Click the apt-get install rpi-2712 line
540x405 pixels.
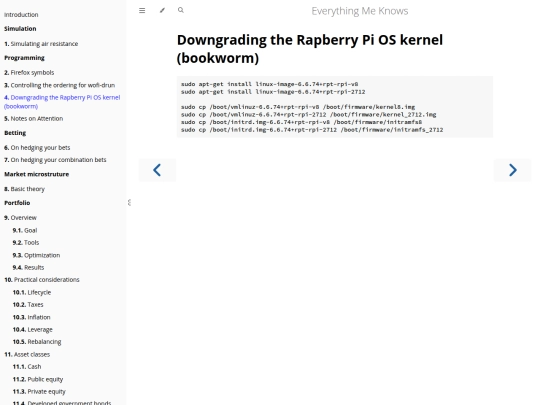tap(273, 92)
